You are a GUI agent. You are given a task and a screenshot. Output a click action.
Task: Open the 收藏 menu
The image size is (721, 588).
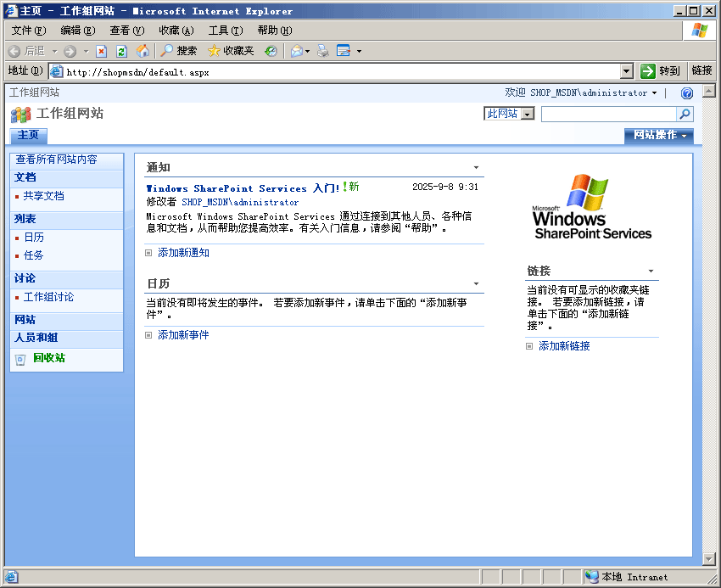click(x=176, y=31)
